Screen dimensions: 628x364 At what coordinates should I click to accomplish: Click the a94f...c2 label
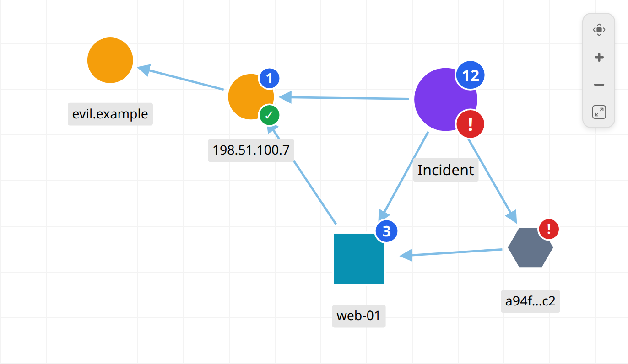531,301
